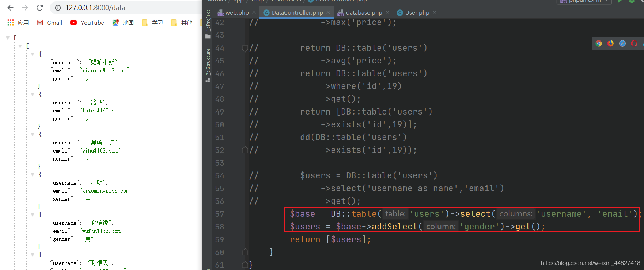Open the Project tool window
This screenshot has width=644, height=270.
tap(208, 24)
